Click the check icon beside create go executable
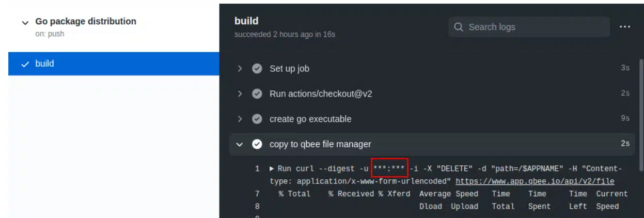The height and width of the screenshot is (218, 644). pos(257,119)
